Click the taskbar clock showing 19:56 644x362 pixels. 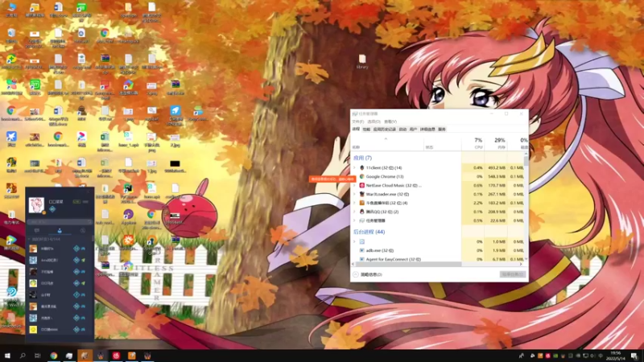(x=615, y=356)
